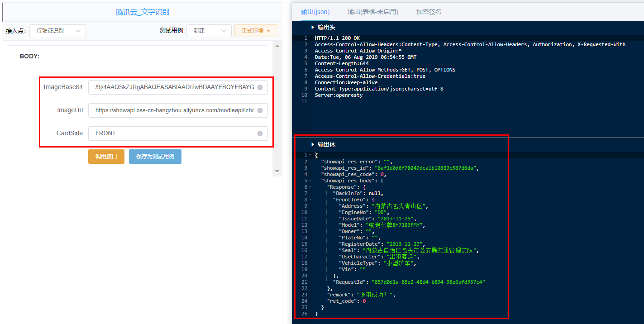The image size is (644, 324).
Task: Switch to the 输出(表格-未启用) tab
Action: 373,12
